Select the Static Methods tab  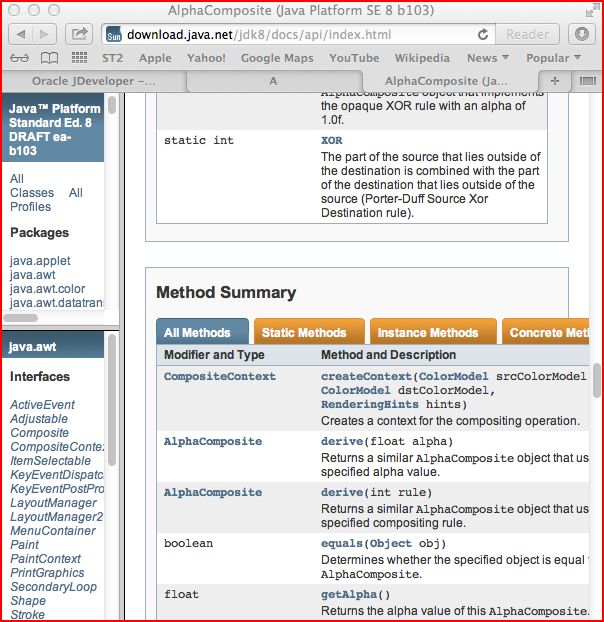tap(304, 332)
